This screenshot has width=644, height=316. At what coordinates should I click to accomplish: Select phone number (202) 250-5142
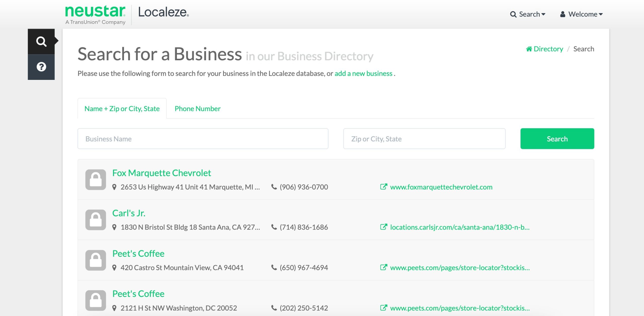tap(304, 308)
